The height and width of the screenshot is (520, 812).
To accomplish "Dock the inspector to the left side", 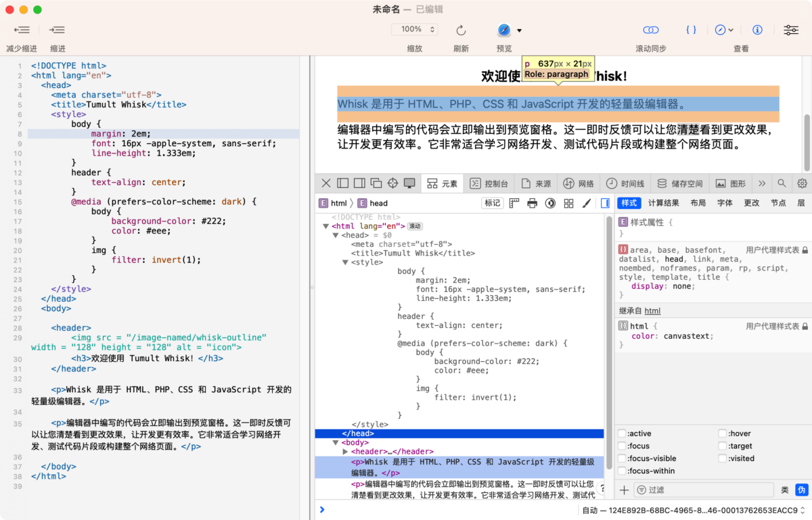I will [x=343, y=183].
